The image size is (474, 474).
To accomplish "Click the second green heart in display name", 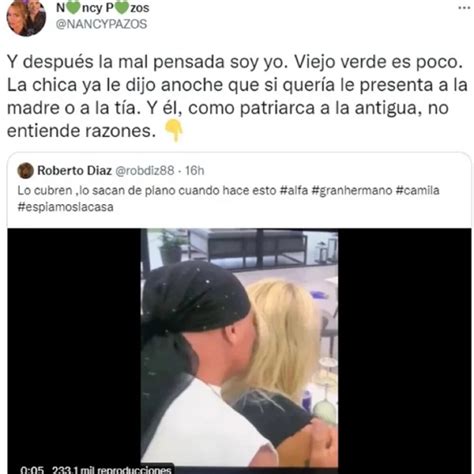I will (x=122, y=7).
